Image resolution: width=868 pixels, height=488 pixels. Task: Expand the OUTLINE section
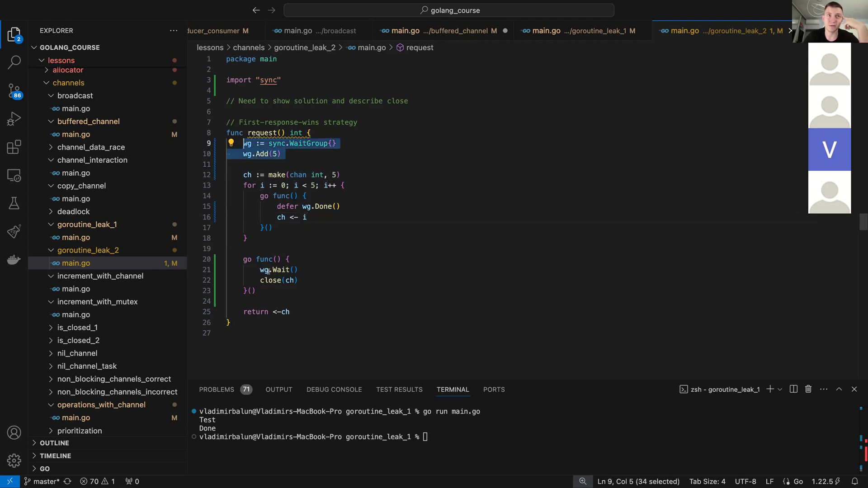(54, 443)
